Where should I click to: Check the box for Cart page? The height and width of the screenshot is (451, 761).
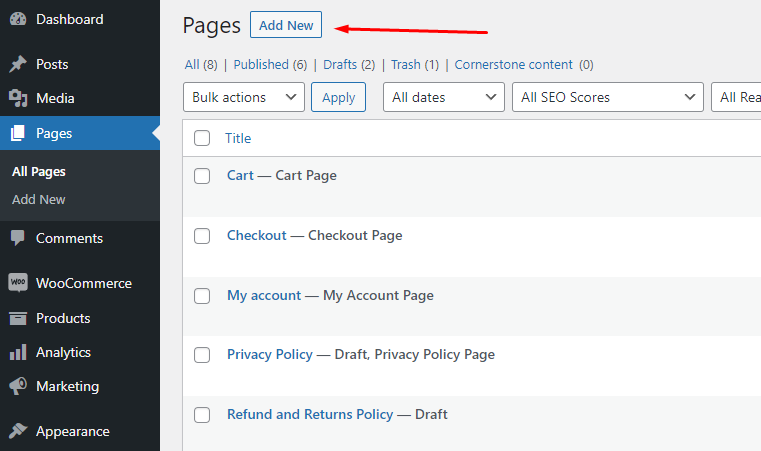point(202,176)
